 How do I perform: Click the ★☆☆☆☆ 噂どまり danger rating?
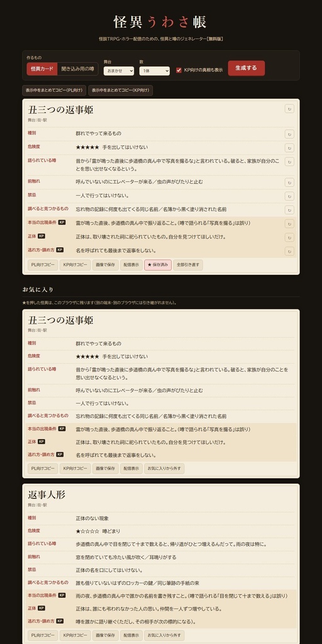98,531
